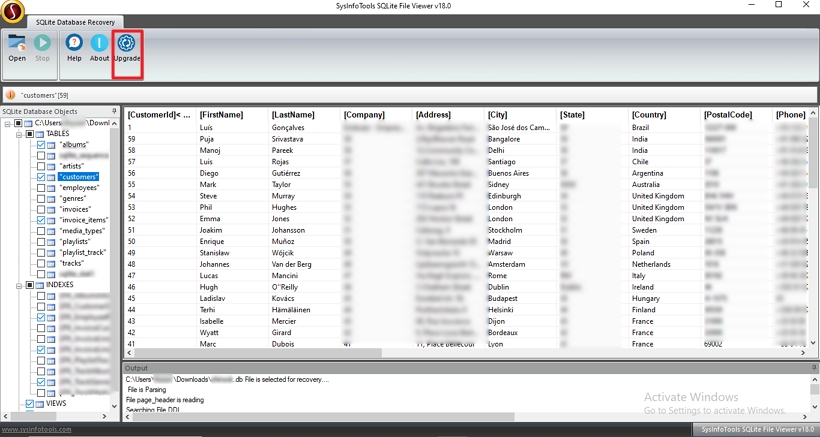Click first name cell "Stanisław"
This screenshot has height=437, width=820.
pos(214,253)
